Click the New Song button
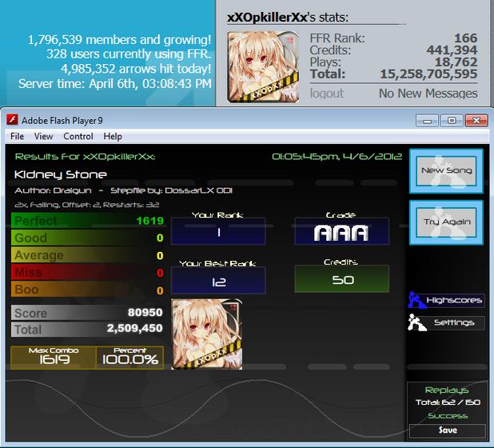 (446, 171)
